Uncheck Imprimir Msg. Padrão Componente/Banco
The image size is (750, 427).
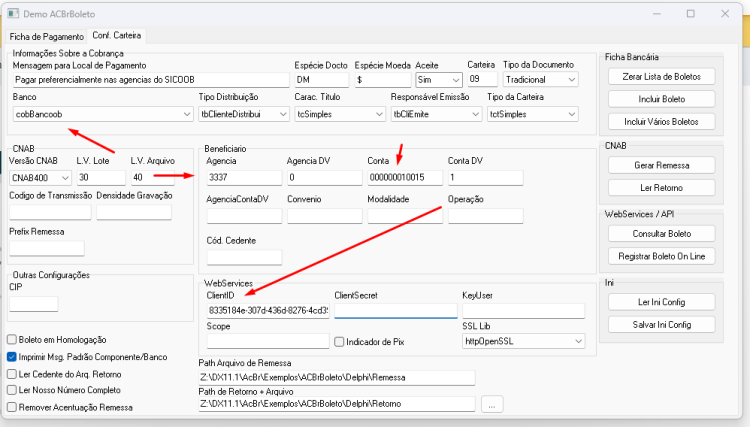click(12, 357)
